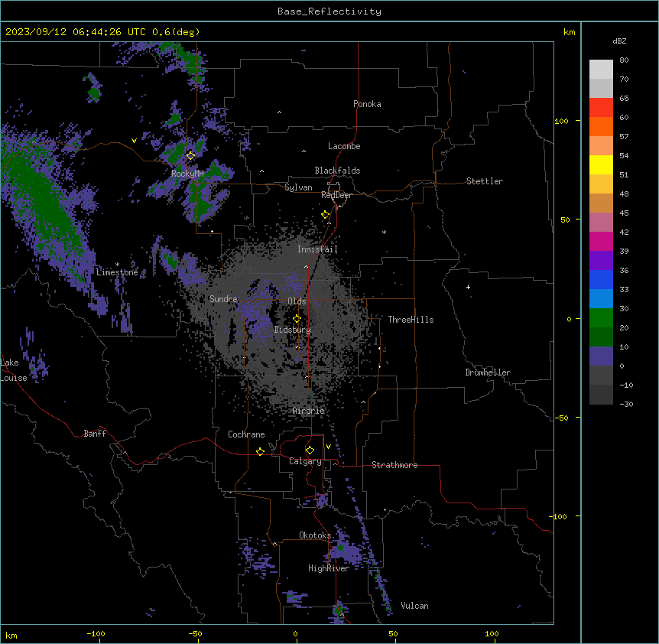Click the white caret marker west of Lacombe

point(304,151)
